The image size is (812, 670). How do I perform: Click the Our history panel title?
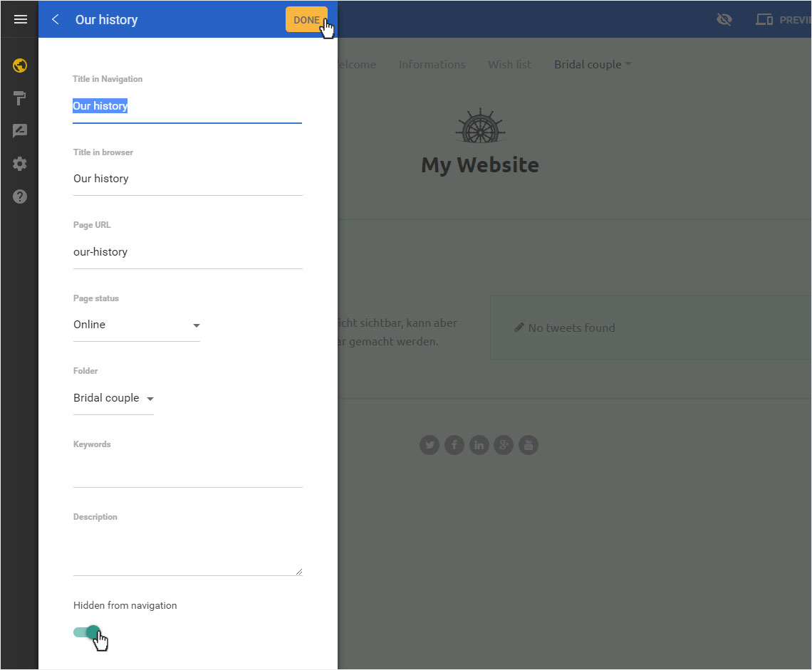(x=107, y=20)
